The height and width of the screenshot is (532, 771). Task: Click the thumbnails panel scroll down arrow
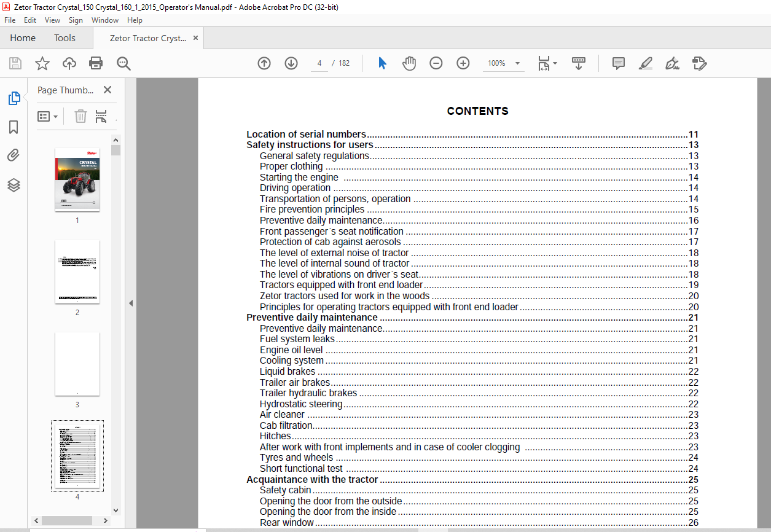tap(115, 510)
